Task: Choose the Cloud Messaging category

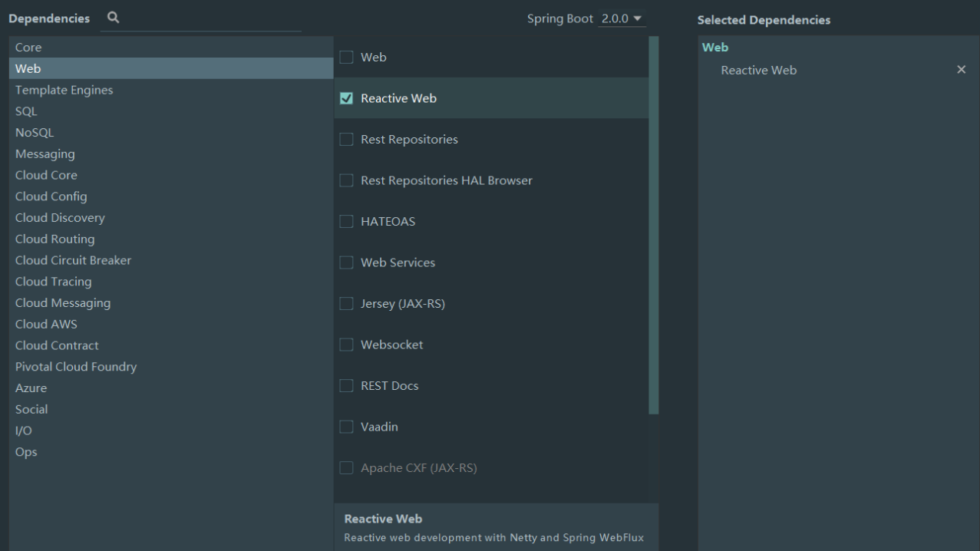Action: 171,303
